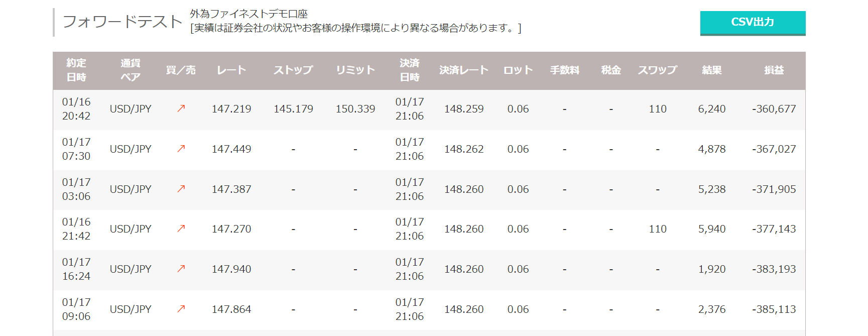
Task: Click buy arrow icon for 147.449 trade
Action: point(181,149)
